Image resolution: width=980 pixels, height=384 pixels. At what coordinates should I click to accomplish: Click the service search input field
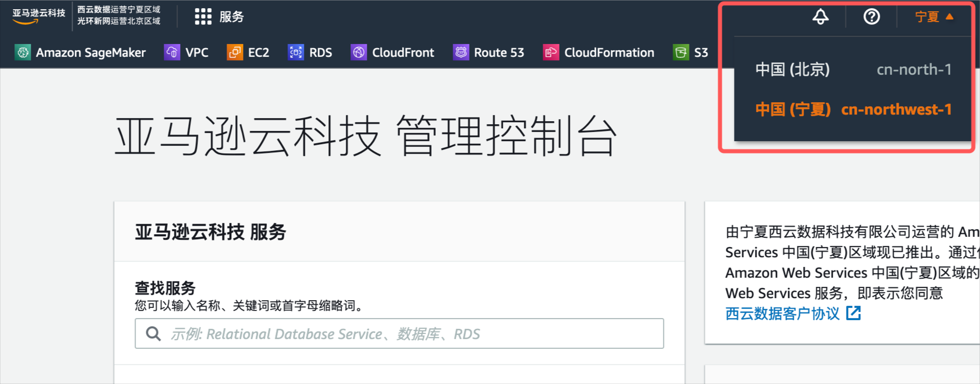tap(399, 333)
